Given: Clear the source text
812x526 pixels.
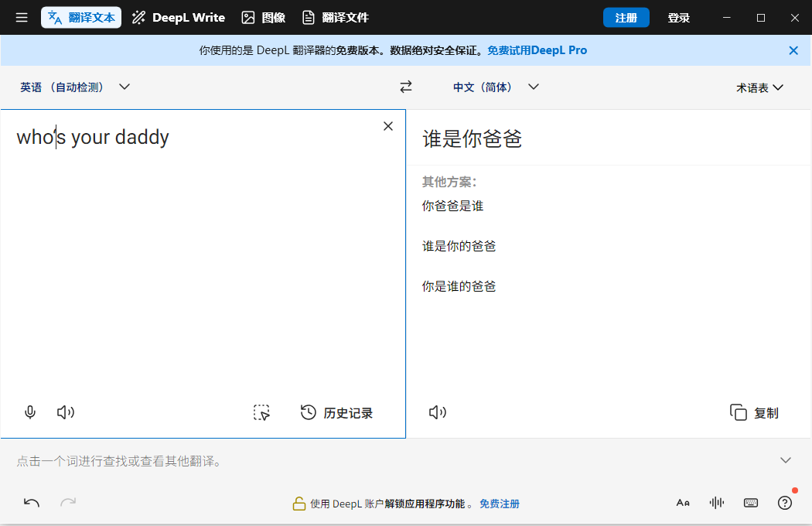Looking at the screenshot, I should [388, 126].
